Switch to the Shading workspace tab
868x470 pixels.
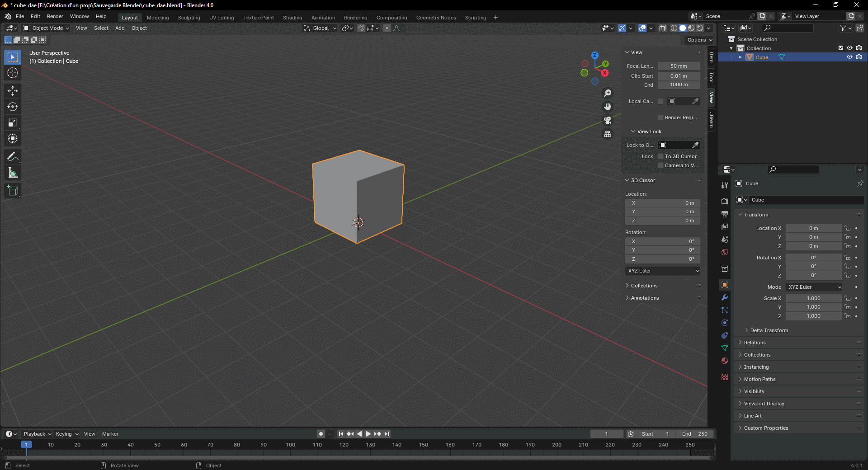[292, 18]
